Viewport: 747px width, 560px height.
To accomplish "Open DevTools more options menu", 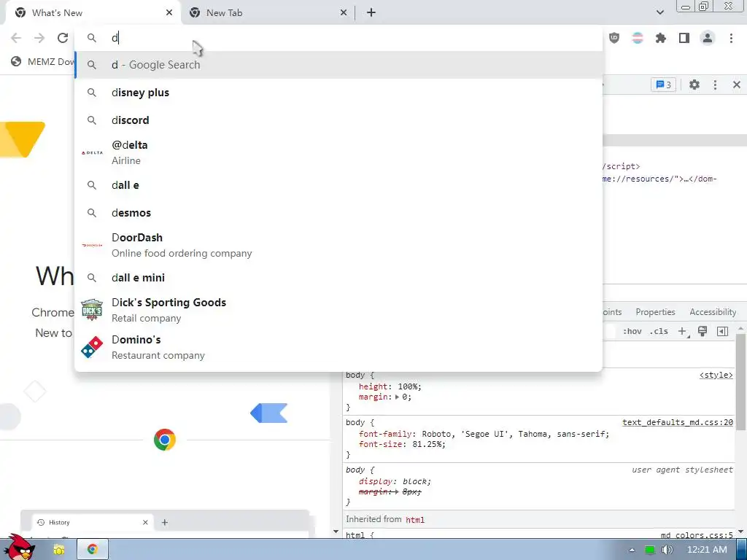I will point(715,85).
